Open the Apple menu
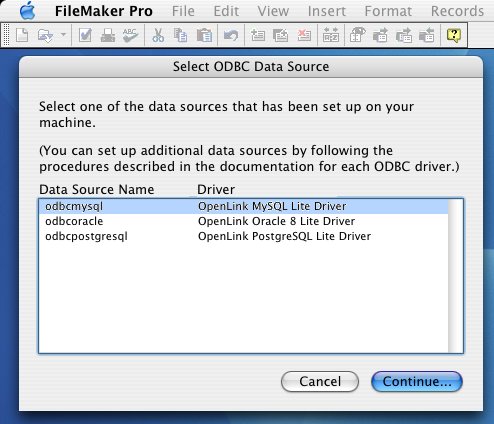The height and width of the screenshot is (424, 494). click(x=27, y=11)
